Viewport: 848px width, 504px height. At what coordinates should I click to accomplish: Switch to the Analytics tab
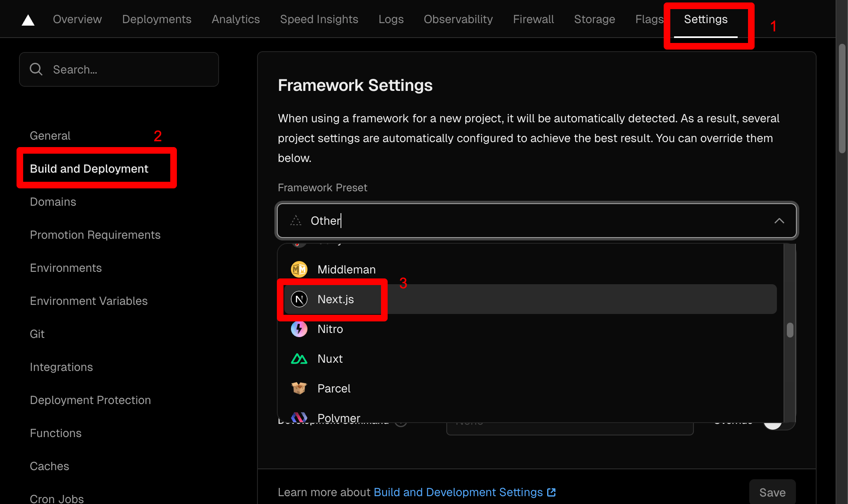236,19
